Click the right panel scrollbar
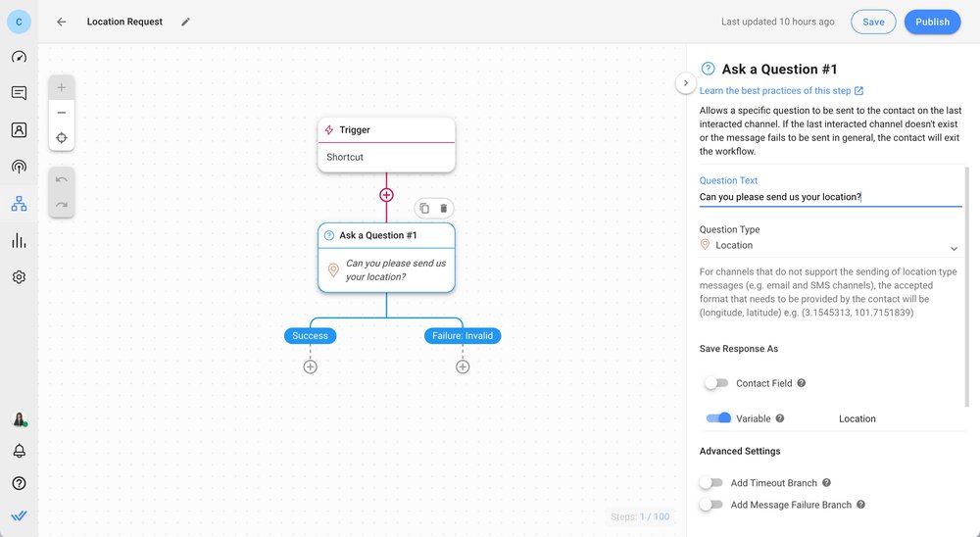980x537 pixels. point(968,284)
